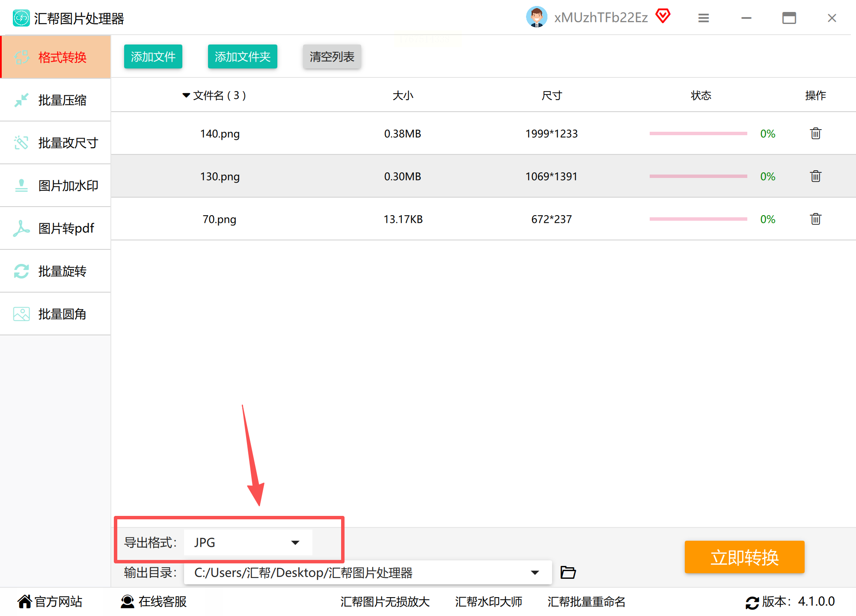Click trash icon for 130.png
Viewport: 856px width, 616px height.
(815, 176)
